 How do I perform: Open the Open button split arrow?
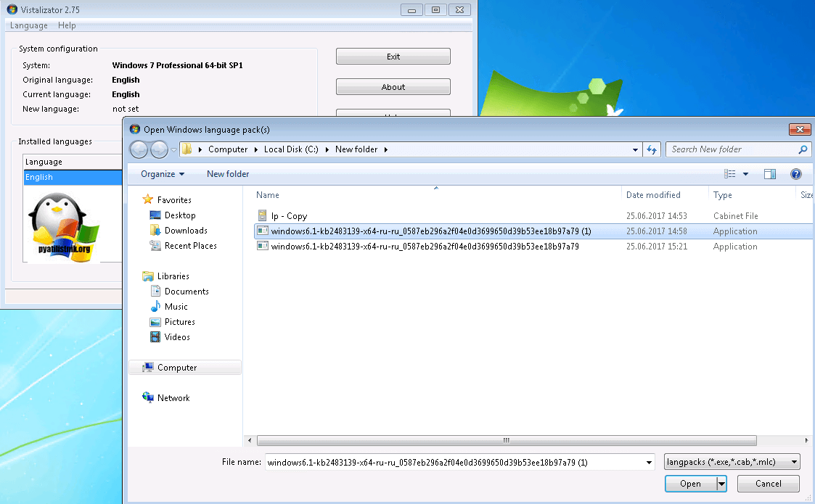tap(721, 484)
